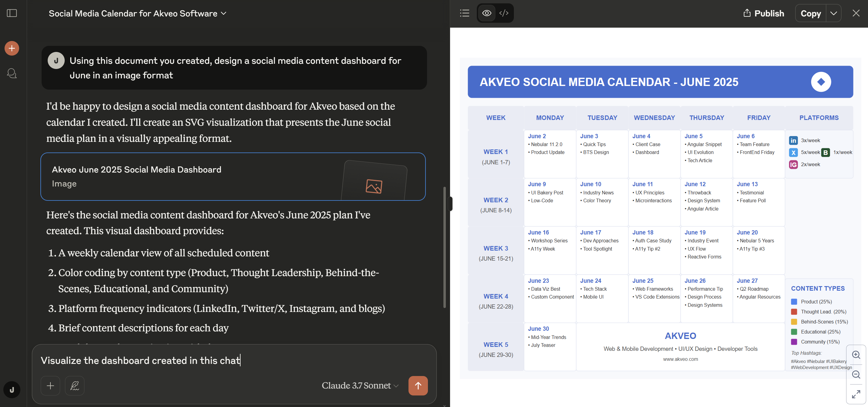Viewport: 868px width, 407px height.
Task: Toggle the left sidebar panel icon
Action: click(x=12, y=13)
